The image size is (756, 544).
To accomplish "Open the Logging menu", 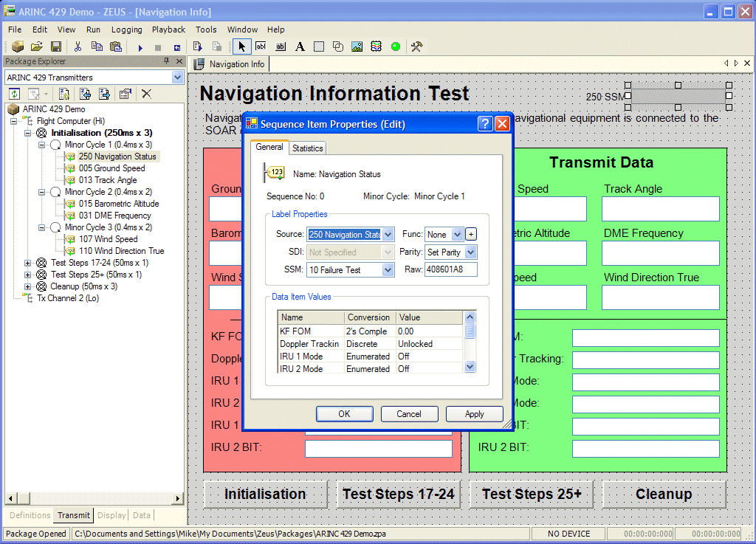I will [x=127, y=30].
